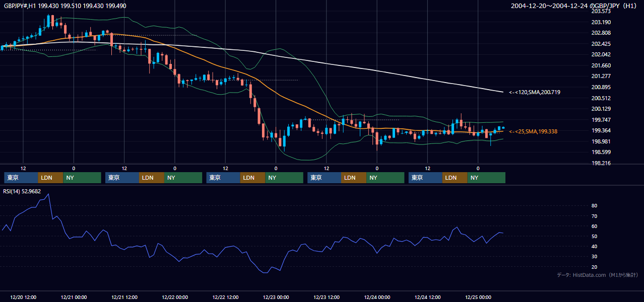
Task: Click the 12/21 12:00 time axis label
Action: [124, 297]
